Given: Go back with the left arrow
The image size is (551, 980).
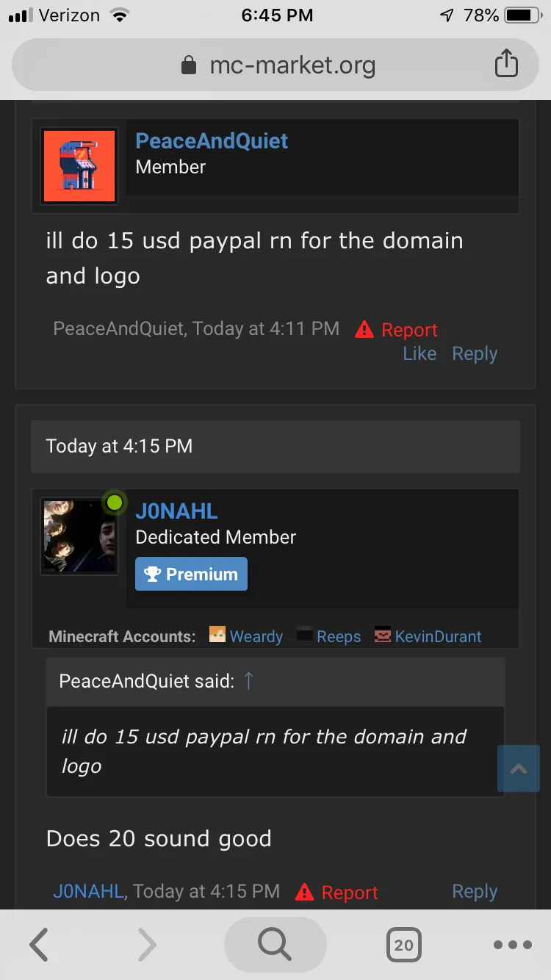Looking at the screenshot, I should 39,945.
